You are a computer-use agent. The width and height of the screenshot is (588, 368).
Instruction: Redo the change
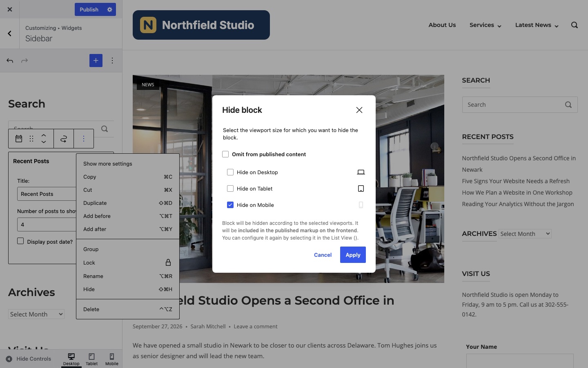pyautogui.click(x=24, y=61)
